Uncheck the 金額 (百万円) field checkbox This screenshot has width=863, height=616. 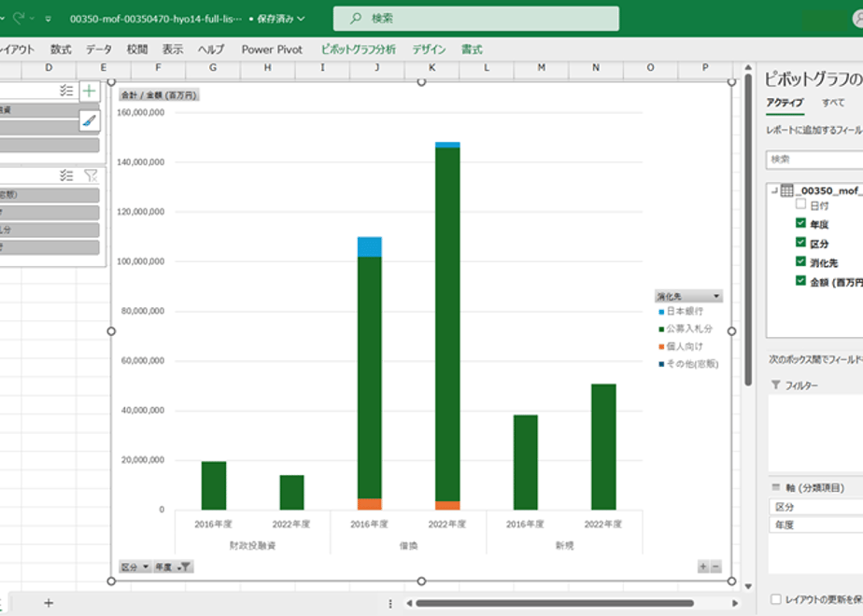tap(800, 281)
